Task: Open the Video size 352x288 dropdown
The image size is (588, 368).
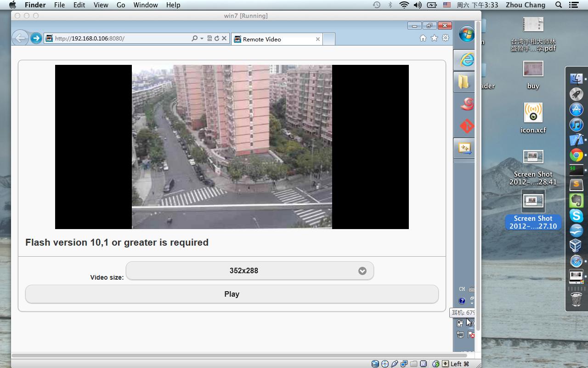Action: 250,270
